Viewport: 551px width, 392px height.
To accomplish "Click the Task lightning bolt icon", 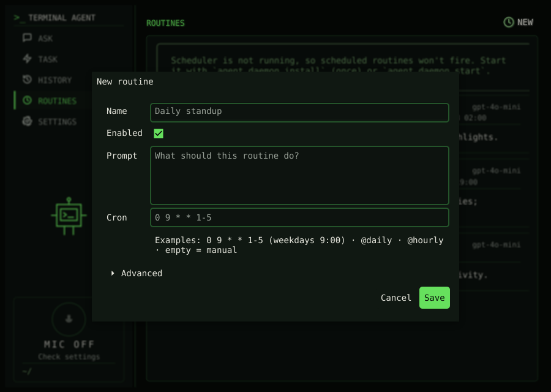I will tap(27, 58).
